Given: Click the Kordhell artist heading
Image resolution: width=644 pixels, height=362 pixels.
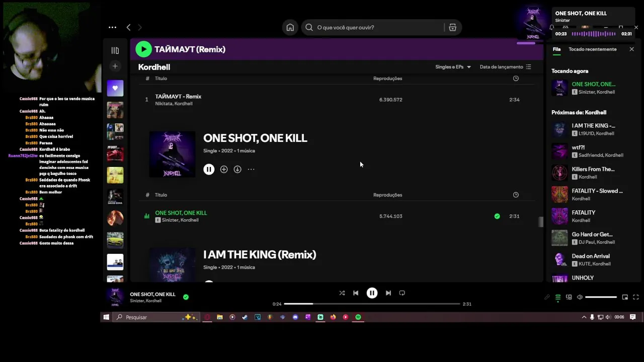Looking at the screenshot, I should pyautogui.click(x=154, y=67).
